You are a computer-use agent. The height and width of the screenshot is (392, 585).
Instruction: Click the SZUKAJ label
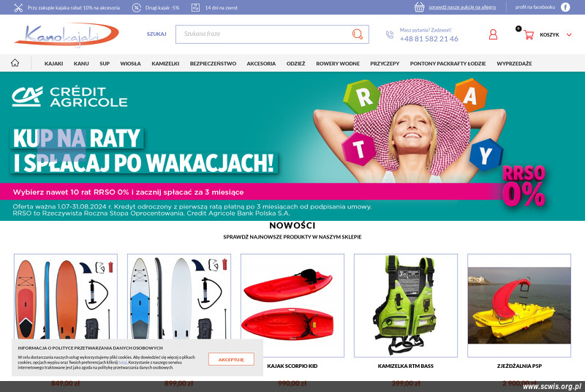click(156, 34)
